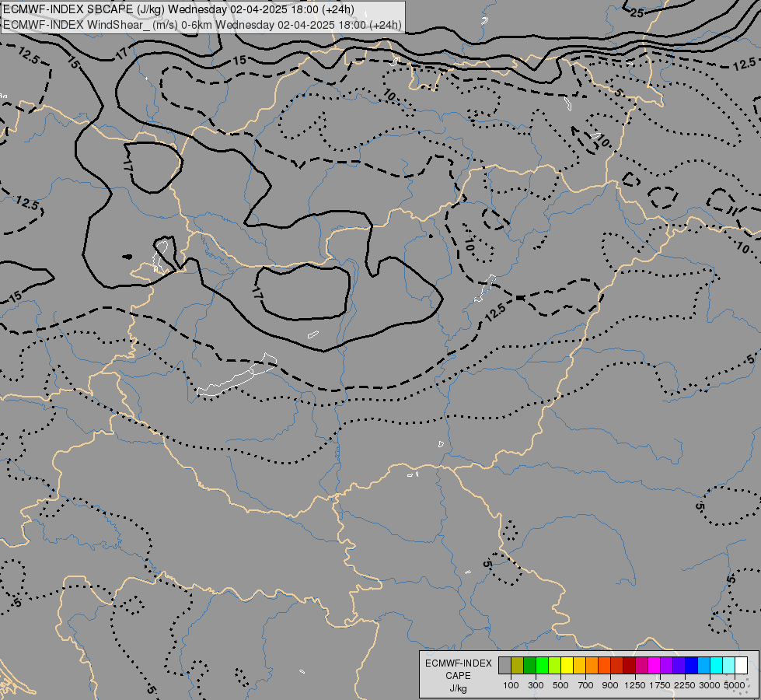Choose the yellow-green legend swatch

[x=555, y=666]
